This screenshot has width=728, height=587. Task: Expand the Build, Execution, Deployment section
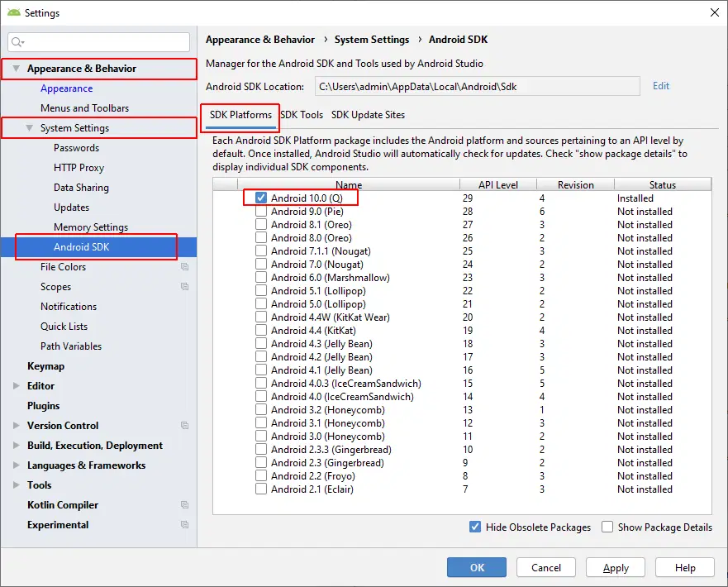(x=16, y=446)
